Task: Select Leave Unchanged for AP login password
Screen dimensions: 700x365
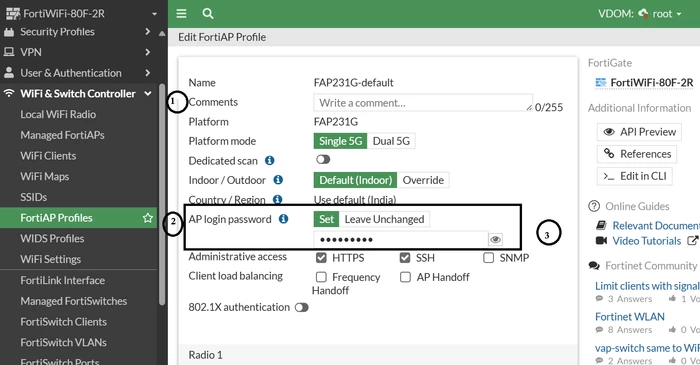Action: [384, 219]
